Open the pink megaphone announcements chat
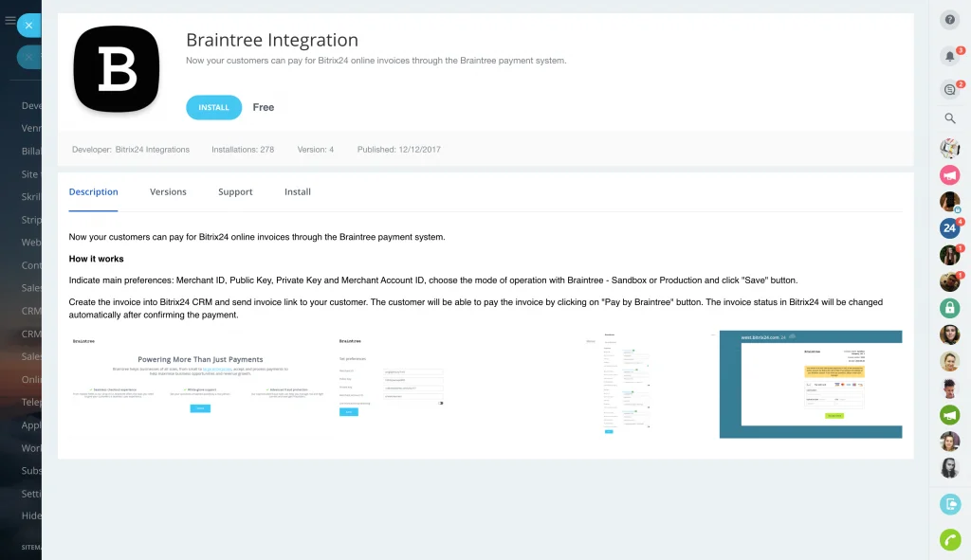 coord(950,174)
